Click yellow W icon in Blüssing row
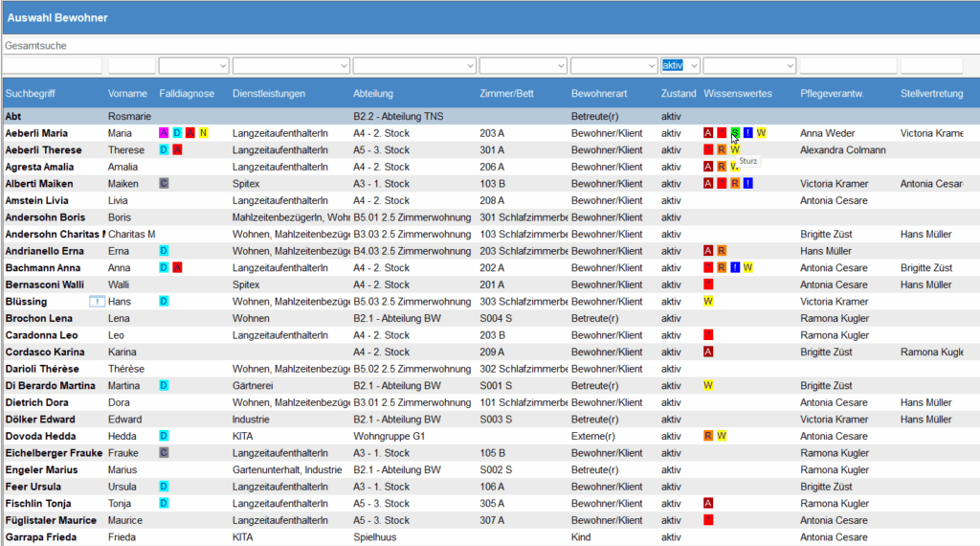 tap(708, 301)
